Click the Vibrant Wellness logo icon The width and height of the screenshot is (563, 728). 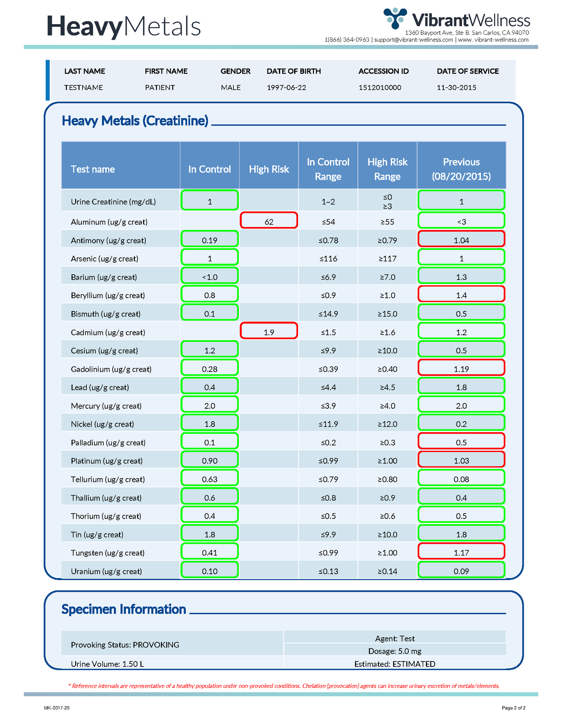(395, 18)
